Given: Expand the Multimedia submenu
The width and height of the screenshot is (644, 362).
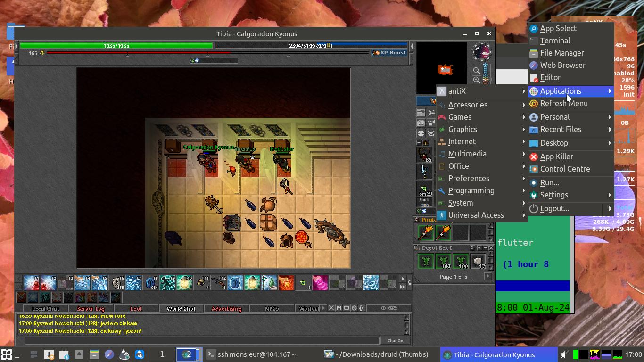Looking at the screenshot, I should tap(481, 154).
